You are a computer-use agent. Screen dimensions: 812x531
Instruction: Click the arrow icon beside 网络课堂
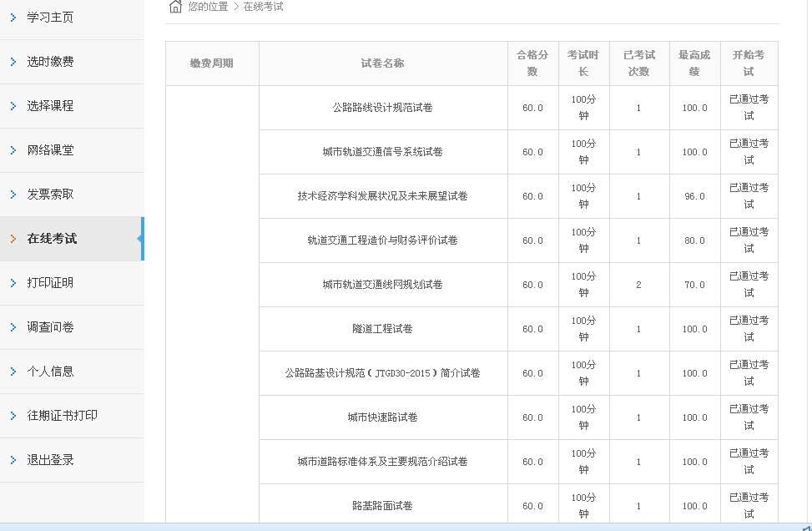(x=13, y=150)
